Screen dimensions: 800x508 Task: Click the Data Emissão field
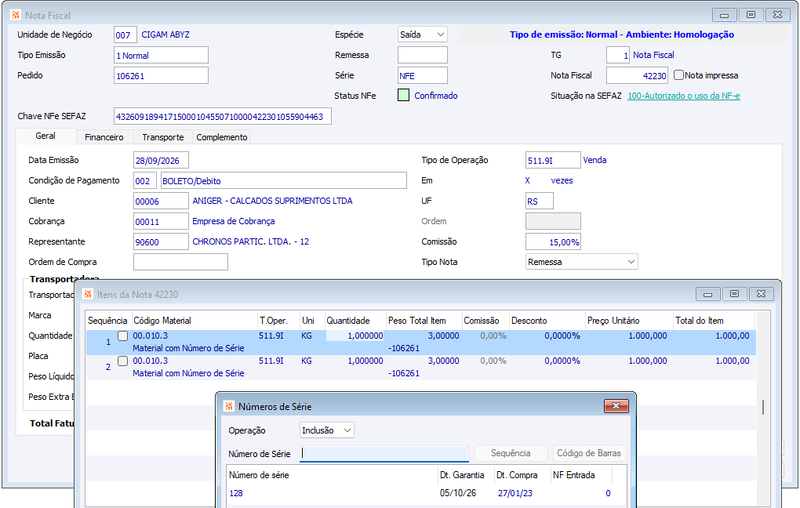click(161, 160)
